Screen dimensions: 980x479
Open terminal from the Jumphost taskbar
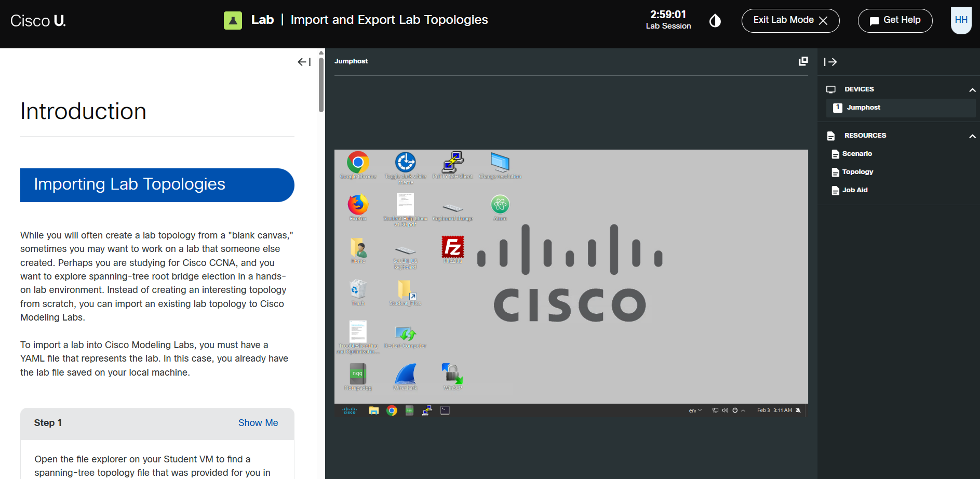445,410
